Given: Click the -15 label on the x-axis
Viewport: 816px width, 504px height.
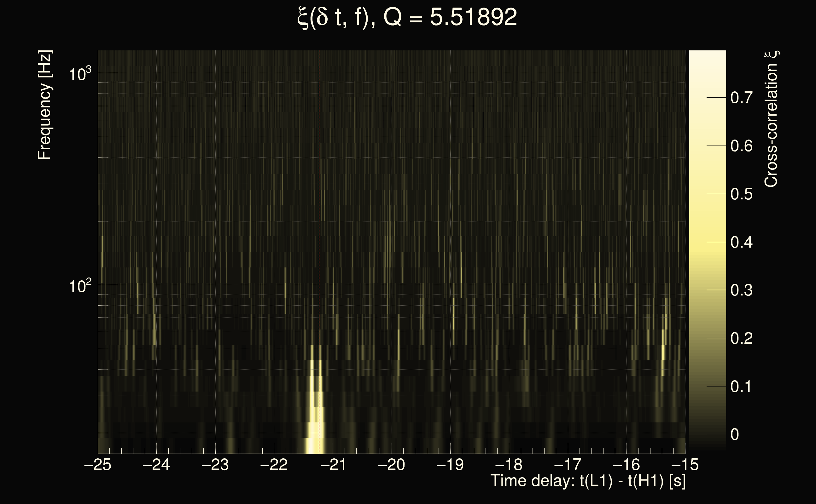Looking at the screenshot, I should pos(685,465).
